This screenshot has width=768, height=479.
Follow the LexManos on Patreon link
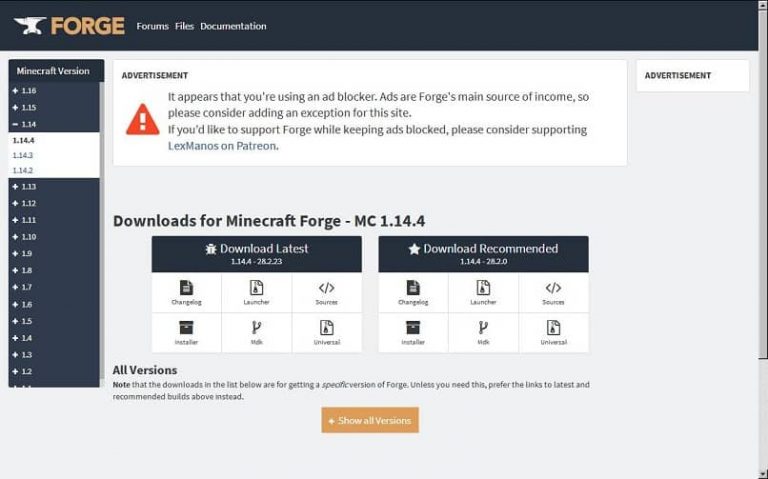pyautogui.click(x=222, y=145)
